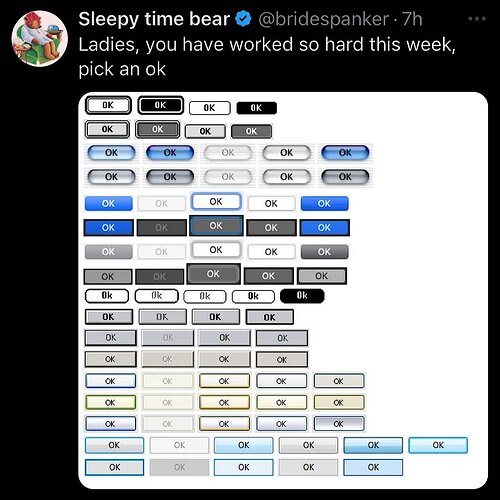This screenshot has height=500, width=500.
Task: Open the @bridespanker handle link
Action: tap(323, 19)
